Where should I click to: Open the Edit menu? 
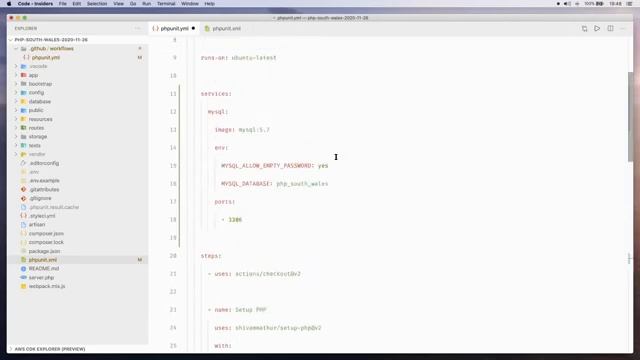tap(77, 4)
